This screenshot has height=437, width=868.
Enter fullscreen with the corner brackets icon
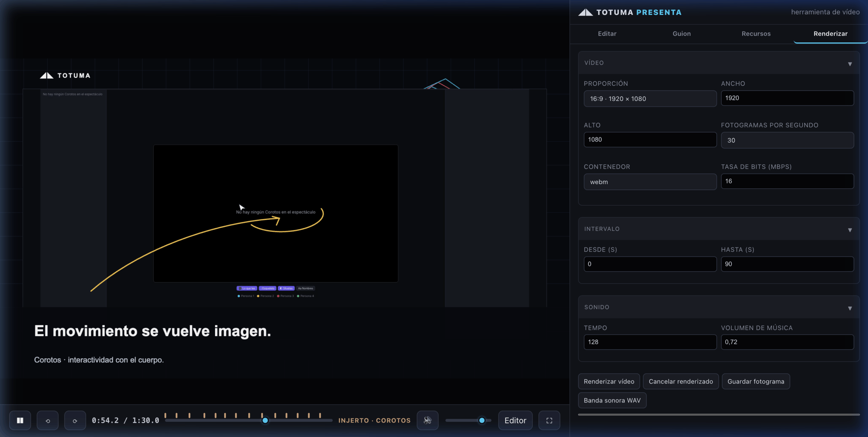click(x=549, y=420)
